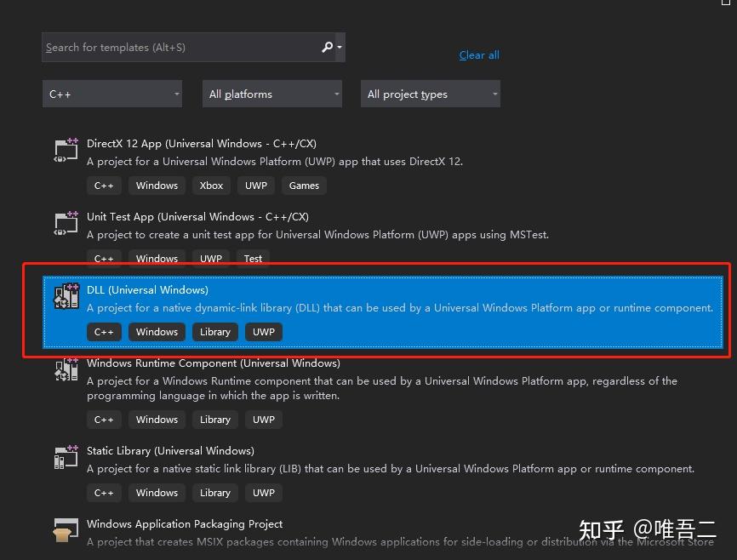The image size is (737, 560).
Task: Click the Windows Application Packaging Project icon
Action: point(66,529)
